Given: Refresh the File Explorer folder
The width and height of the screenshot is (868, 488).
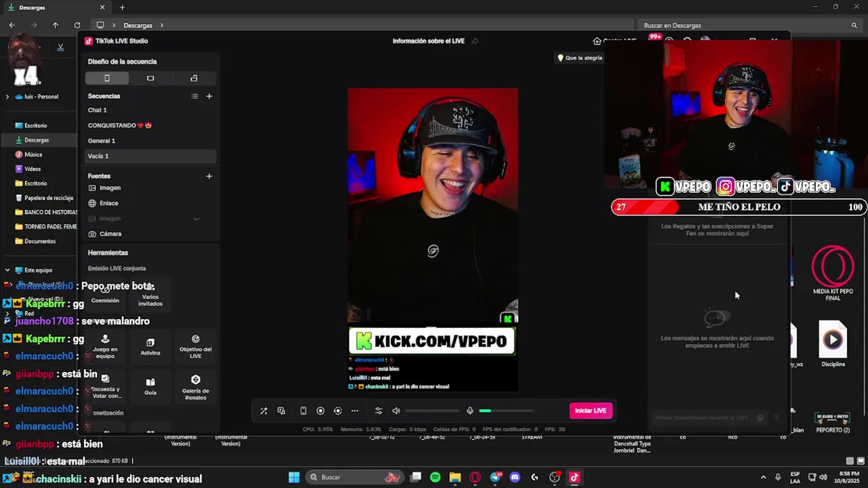Looking at the screenshot, I should tap(77, 25).
